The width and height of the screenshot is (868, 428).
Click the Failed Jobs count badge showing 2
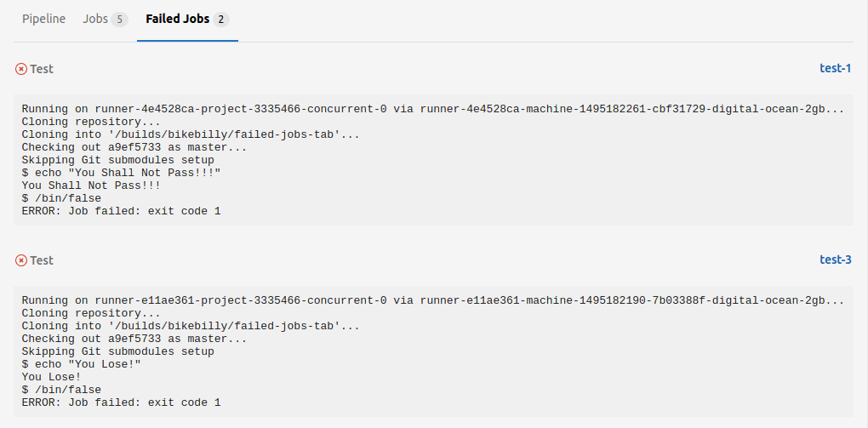[220, 20]
